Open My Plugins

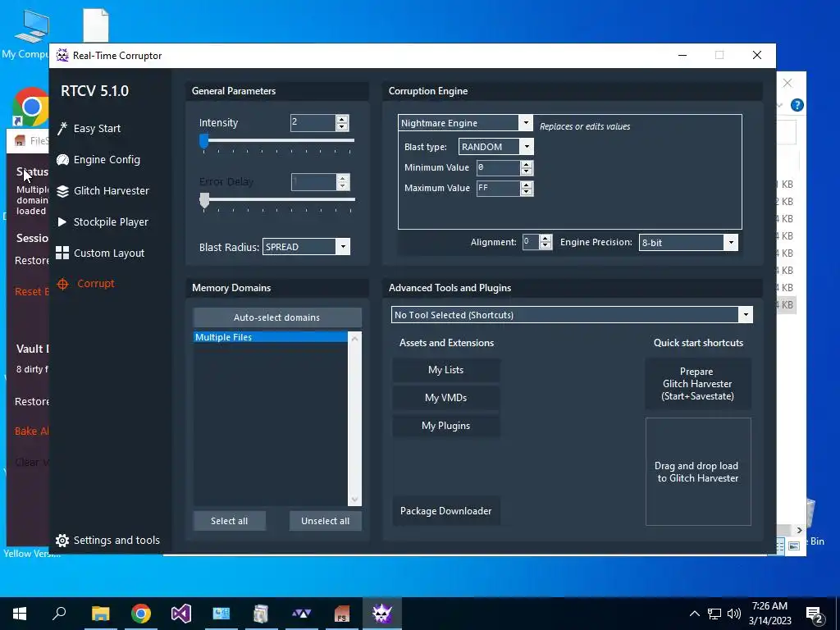pos(446,426)
